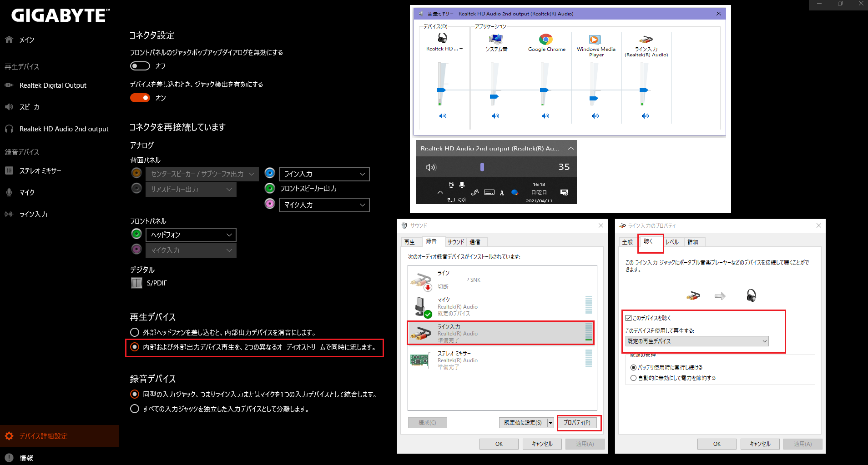Select mute internal output on headphone insert option
The height and width of the screenshot is (465, 868).
135,332
